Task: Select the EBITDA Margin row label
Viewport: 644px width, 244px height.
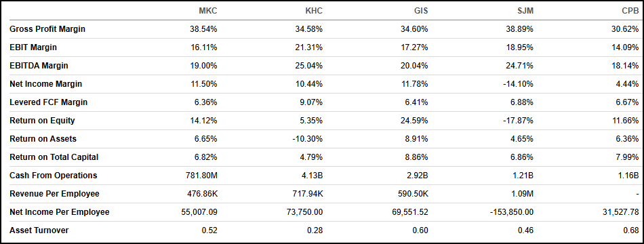Action: tap(39, 65)
